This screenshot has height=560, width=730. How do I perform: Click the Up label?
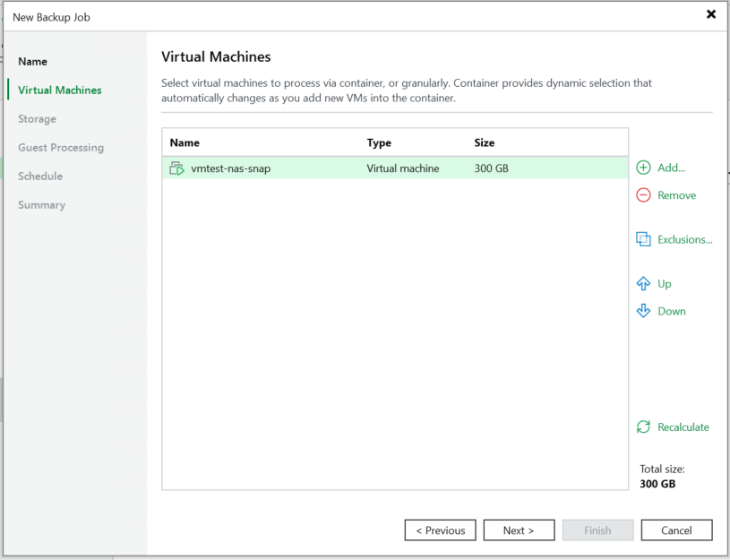(x=665, y=284)
